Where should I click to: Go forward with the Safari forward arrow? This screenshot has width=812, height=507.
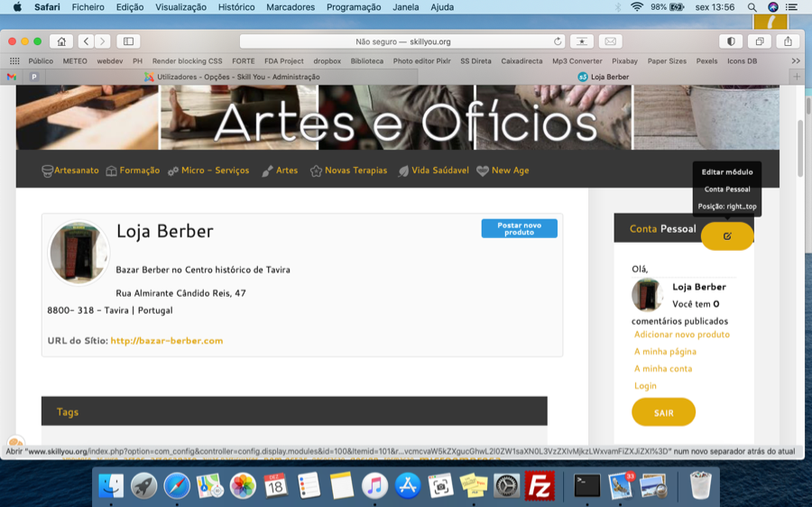pos(103,41)
